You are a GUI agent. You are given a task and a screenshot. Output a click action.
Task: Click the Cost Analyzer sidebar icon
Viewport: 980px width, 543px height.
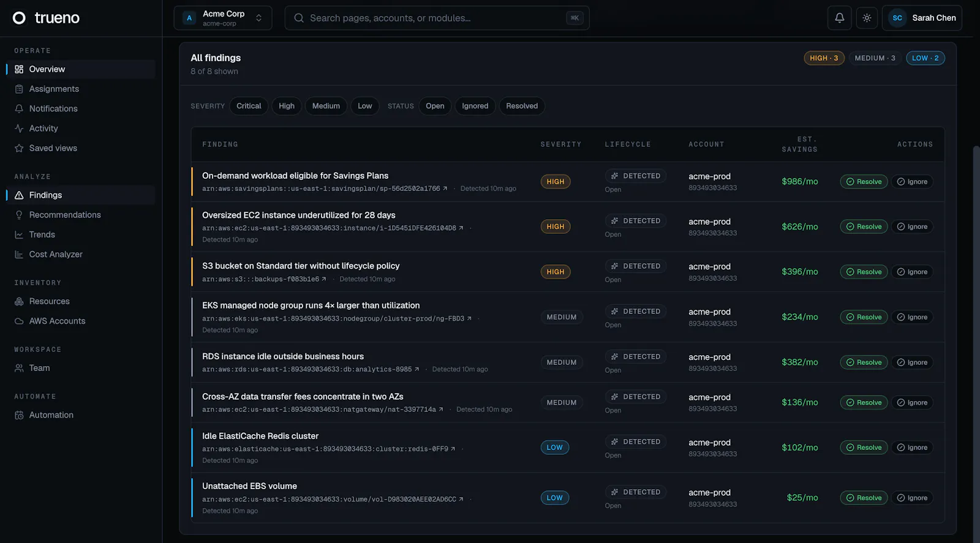pyautogui.click(x=19, y=254)
